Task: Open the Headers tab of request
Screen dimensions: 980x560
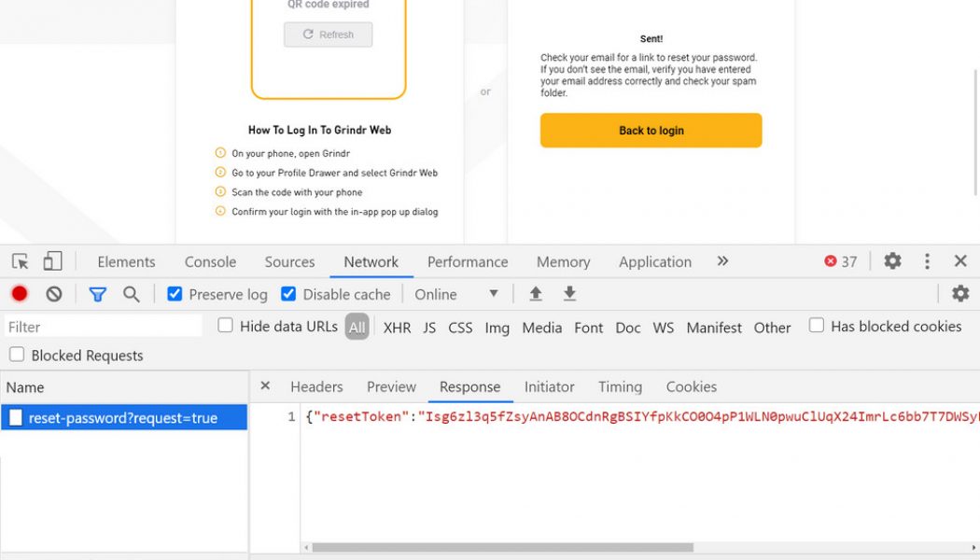Action: (316, 386)
